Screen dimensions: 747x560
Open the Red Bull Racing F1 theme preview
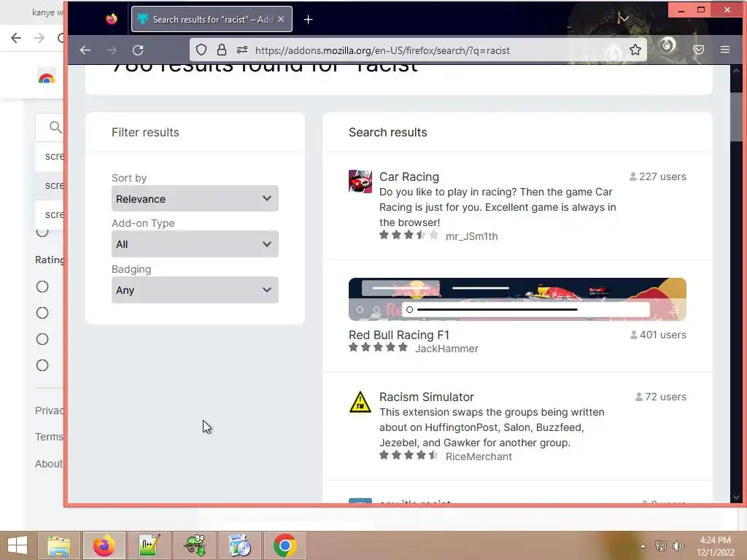coord(517,299)
